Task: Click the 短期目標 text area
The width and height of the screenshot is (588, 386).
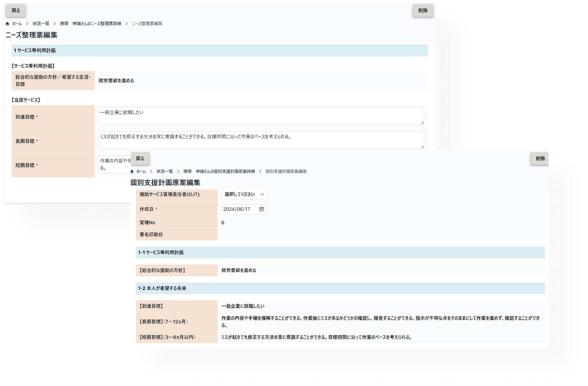Action: click(x=115, y=165)
